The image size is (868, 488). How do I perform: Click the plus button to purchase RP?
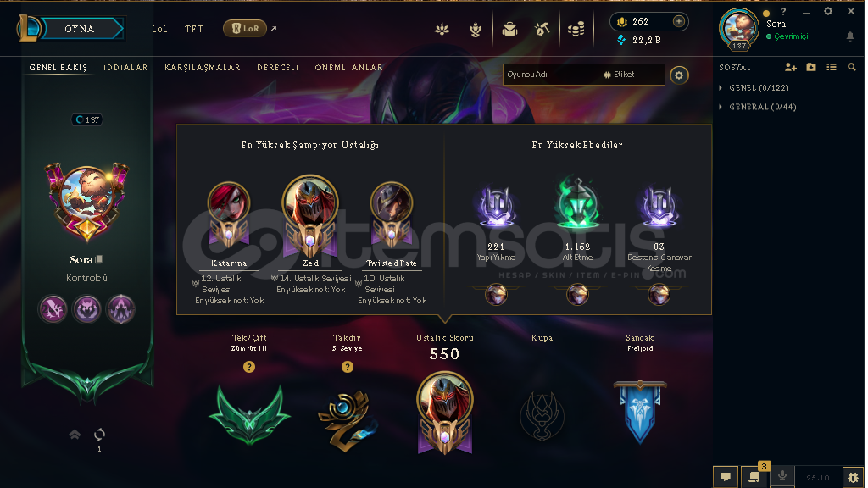pos(679,21)
